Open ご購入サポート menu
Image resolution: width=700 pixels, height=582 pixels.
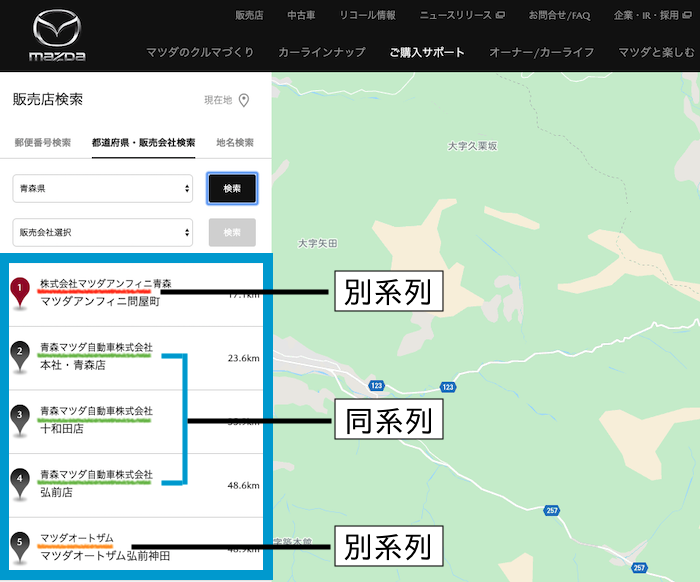(x=427, y=52)
